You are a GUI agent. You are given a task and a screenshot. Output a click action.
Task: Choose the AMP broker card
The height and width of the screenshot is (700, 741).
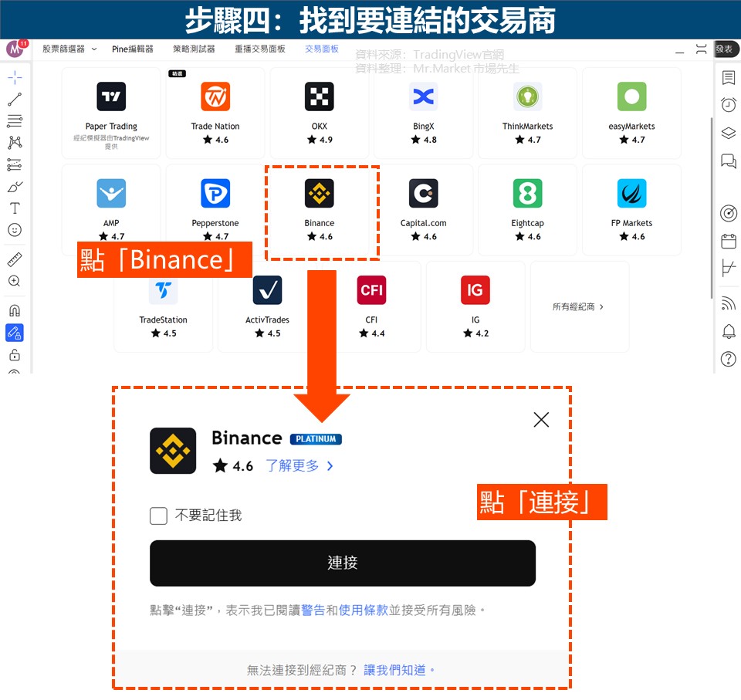click(111, 210)
